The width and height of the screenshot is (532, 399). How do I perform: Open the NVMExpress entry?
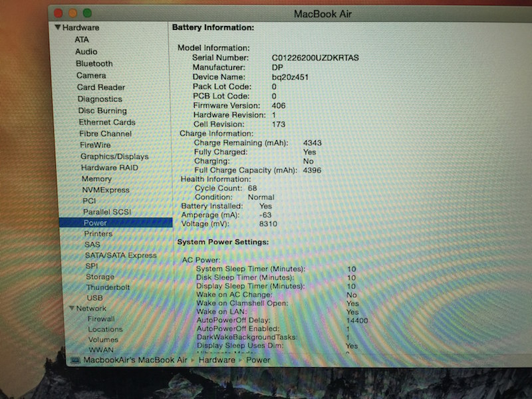[106, 190]
